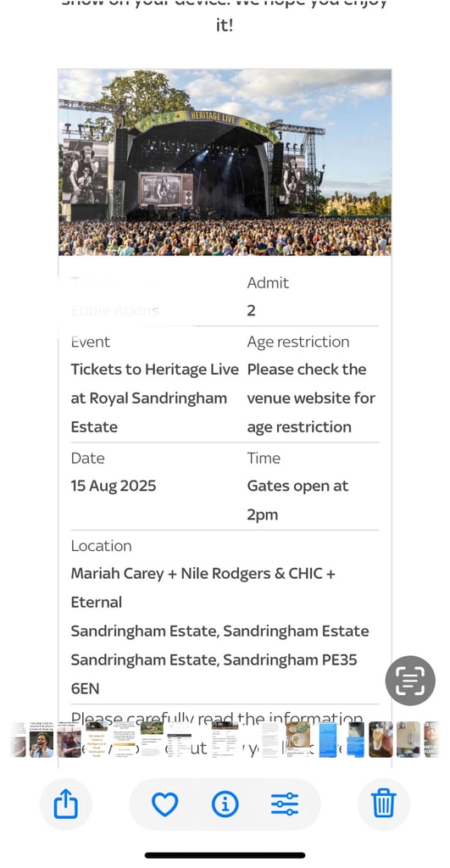Select the drink glass thumbnail
The width and height of the screenshot is (450, 868).
(x=381, y=739)
